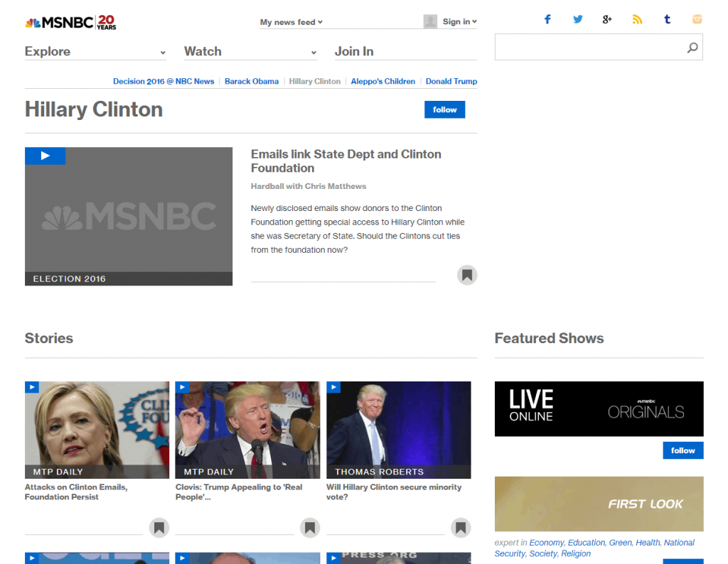This screenshot has height=564, width=728.
Task: Open the Live Online Originals banner
Action: [599, 409]
